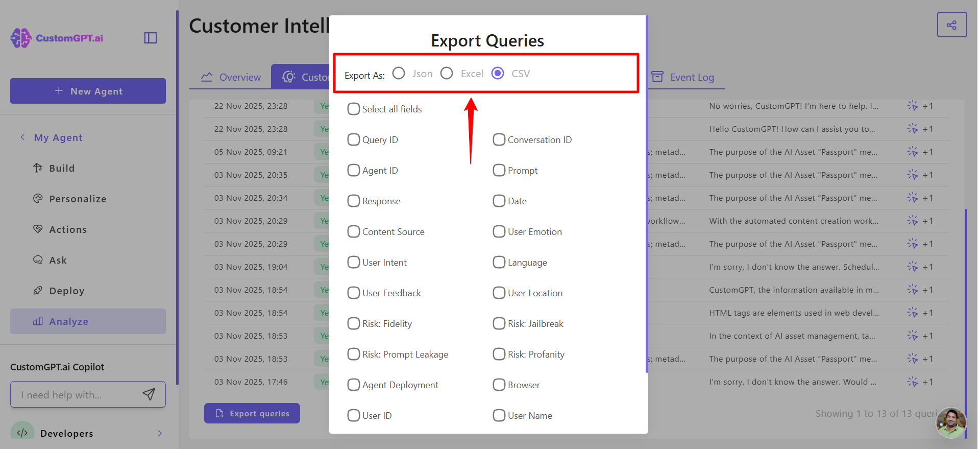Click sparkle icon in 'Hello CustomGPT' row

[x=913, y=129]
